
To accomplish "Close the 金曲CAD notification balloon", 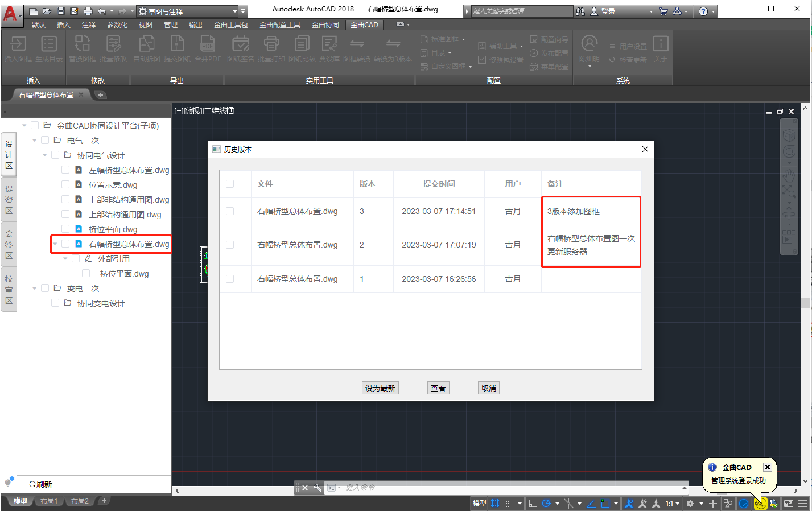I will coord(768,467).
